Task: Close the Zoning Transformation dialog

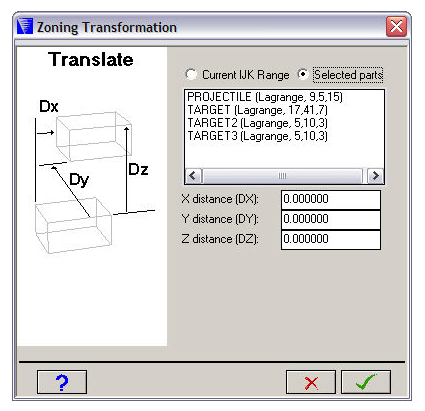Action: [x=396, y=26]
